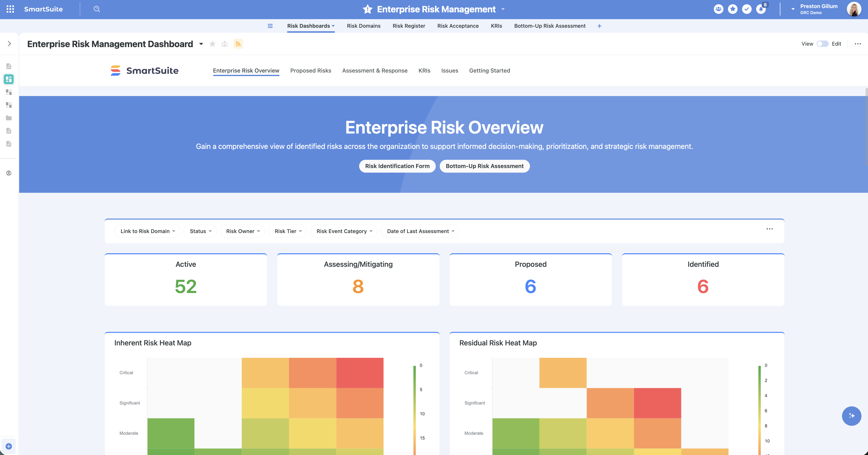Open the Link to Risk Domain filter
This screenshot has width=868, height=455.
148,231
